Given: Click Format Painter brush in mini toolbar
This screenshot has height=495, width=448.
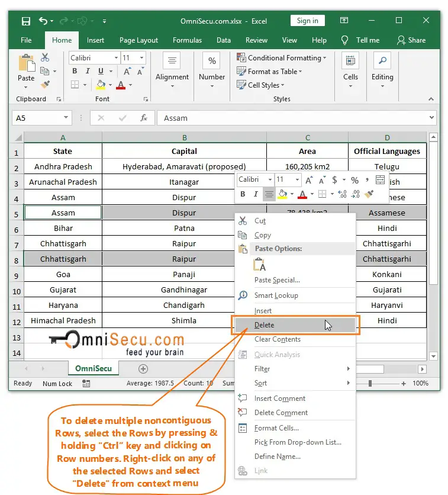Looking at the screenshot, I should 369,194.
